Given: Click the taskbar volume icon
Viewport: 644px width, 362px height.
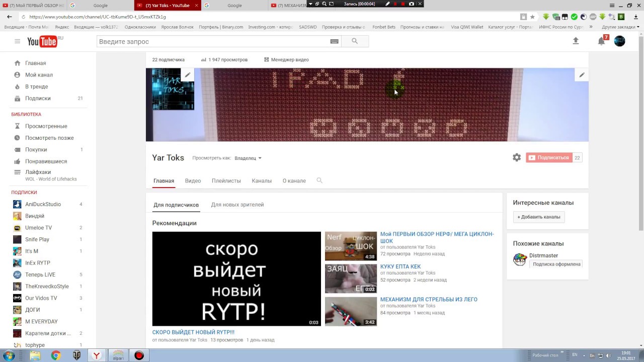Looking at the screenshot, I should pos(609,355).
